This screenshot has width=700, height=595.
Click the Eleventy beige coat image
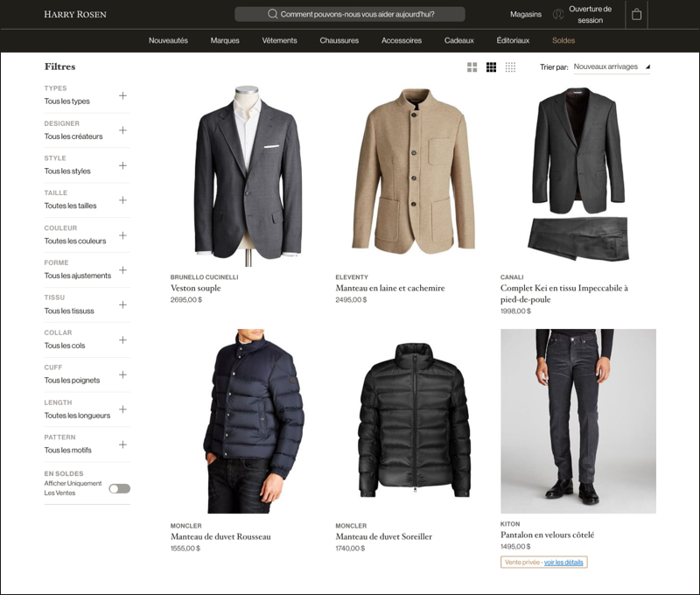coord(413,171)
